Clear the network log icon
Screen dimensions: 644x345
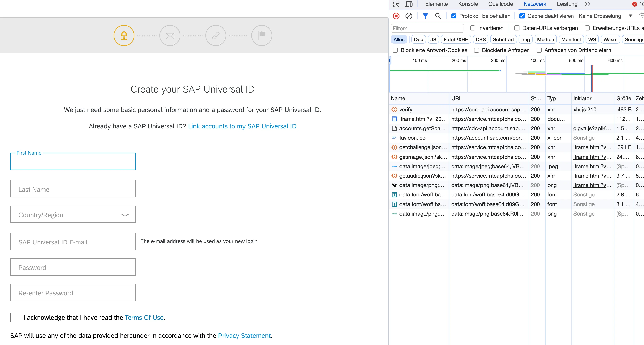tap(408, 16)
